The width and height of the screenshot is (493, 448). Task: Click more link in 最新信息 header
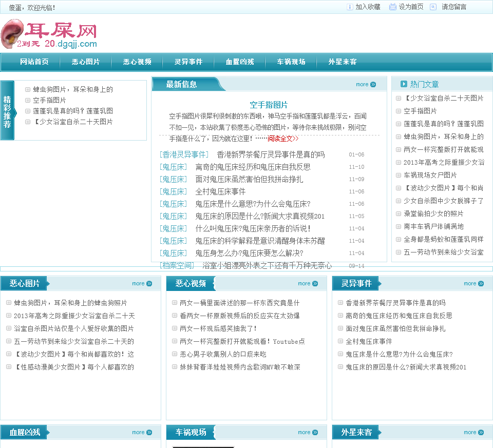(x=362, y=85)
